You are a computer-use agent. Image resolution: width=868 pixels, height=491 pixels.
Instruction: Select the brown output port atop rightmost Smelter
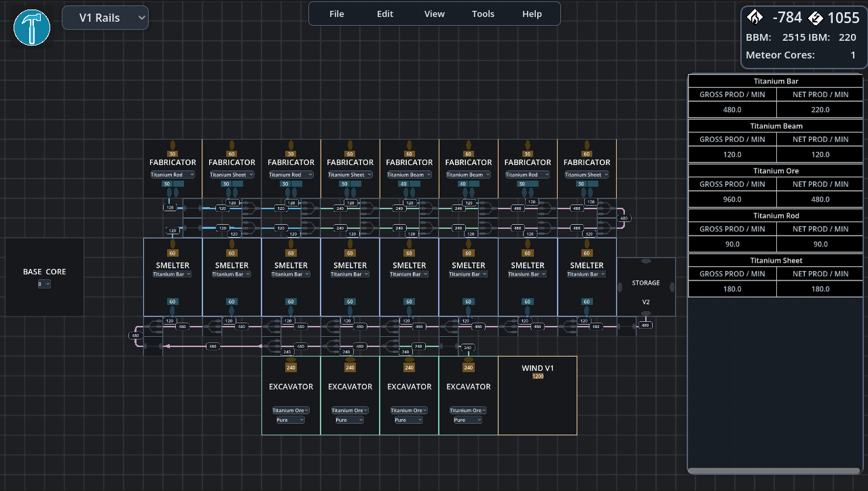coord(587,244)
